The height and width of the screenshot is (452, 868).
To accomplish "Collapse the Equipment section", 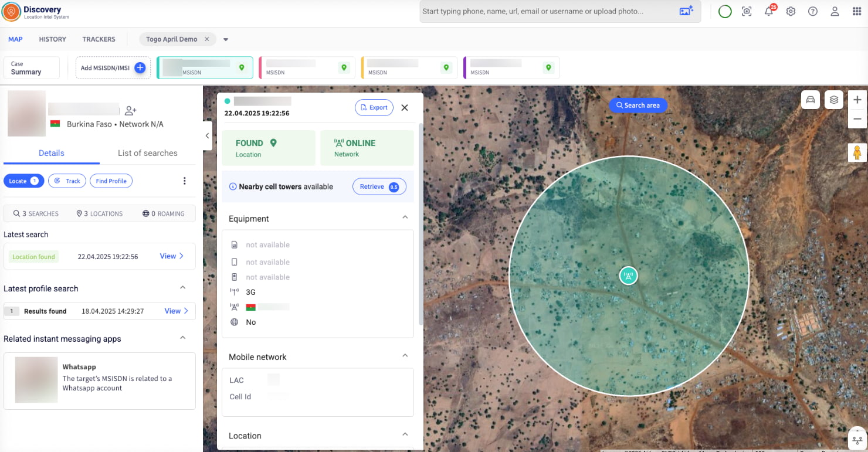I will 405,217.
